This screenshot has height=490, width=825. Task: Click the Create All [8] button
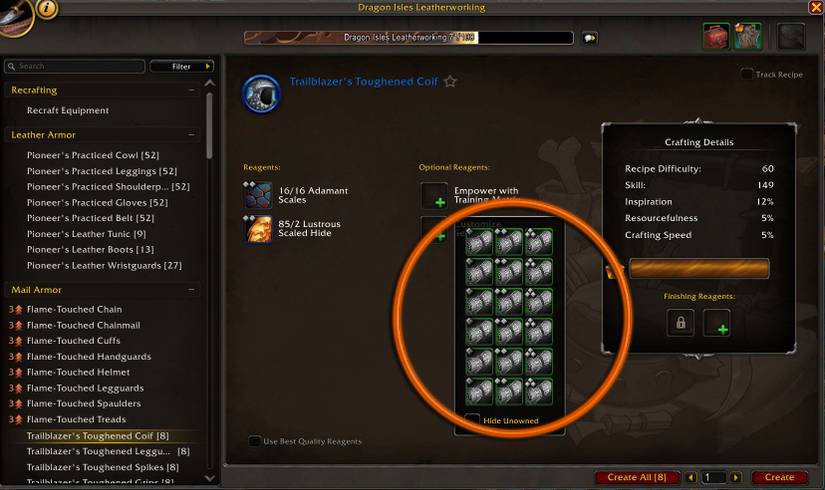click(637, 477)
